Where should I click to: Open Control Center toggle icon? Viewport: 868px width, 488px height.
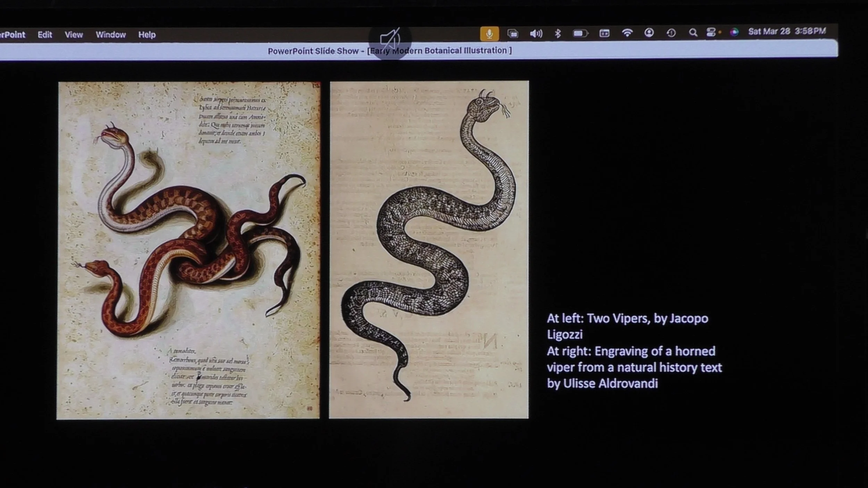[x=711, y=32]
